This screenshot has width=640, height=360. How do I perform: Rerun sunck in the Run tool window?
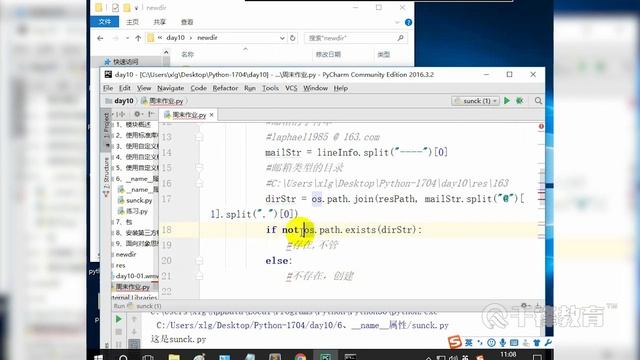pos(119,319)
